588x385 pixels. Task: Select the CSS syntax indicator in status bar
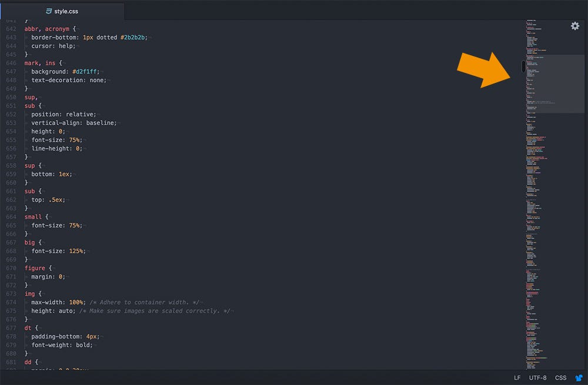coord(560,378)
